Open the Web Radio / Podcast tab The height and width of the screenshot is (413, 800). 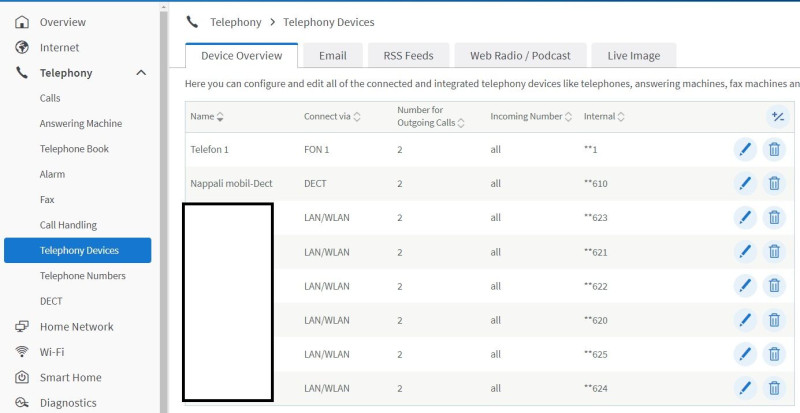tap(520, 56)
